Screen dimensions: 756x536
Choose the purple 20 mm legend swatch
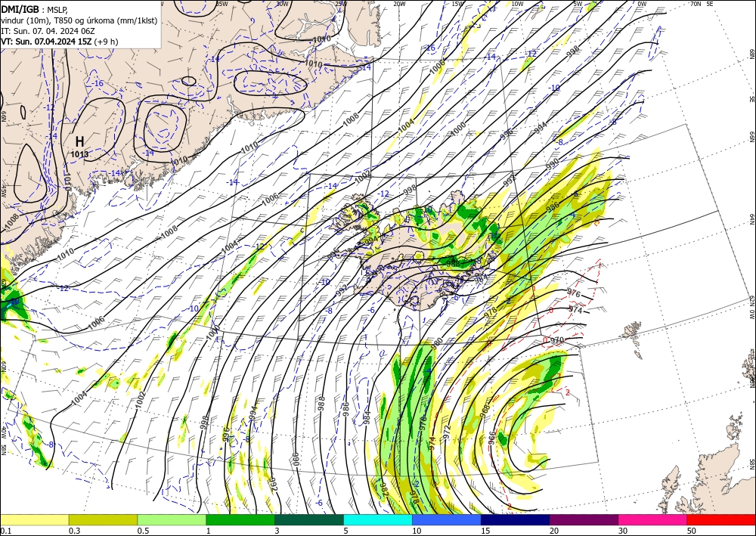pyautogui.click(x=584, y=519)
